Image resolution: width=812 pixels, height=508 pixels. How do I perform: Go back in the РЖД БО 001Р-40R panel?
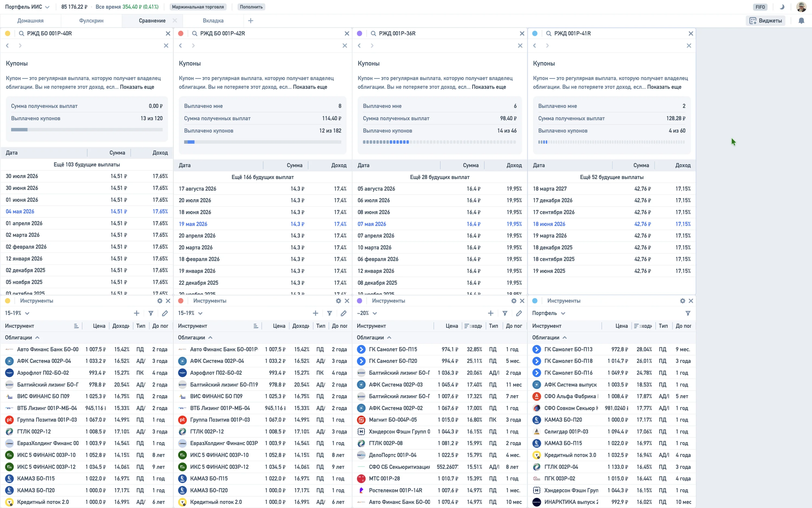pos(7,45)
